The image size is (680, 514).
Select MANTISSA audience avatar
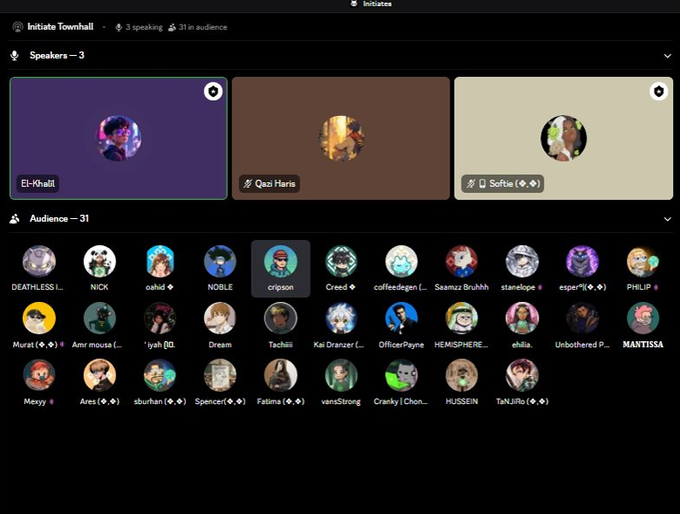[643, 319]
